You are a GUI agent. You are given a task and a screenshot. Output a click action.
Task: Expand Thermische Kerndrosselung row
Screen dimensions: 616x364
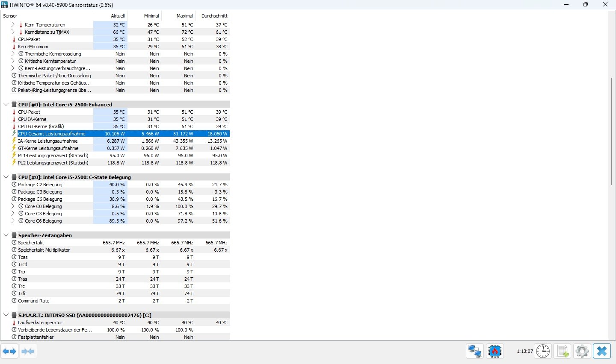tap(13, 54)
